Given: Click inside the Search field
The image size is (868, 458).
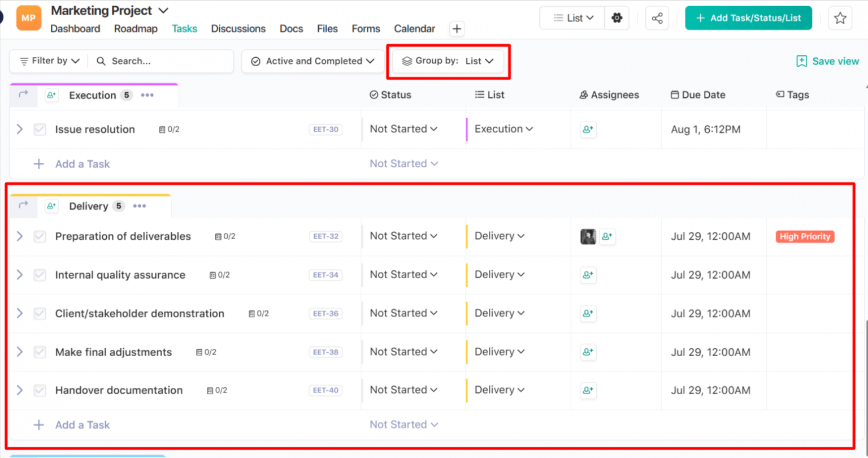Looking at the screenshot, I should (164, 61).
